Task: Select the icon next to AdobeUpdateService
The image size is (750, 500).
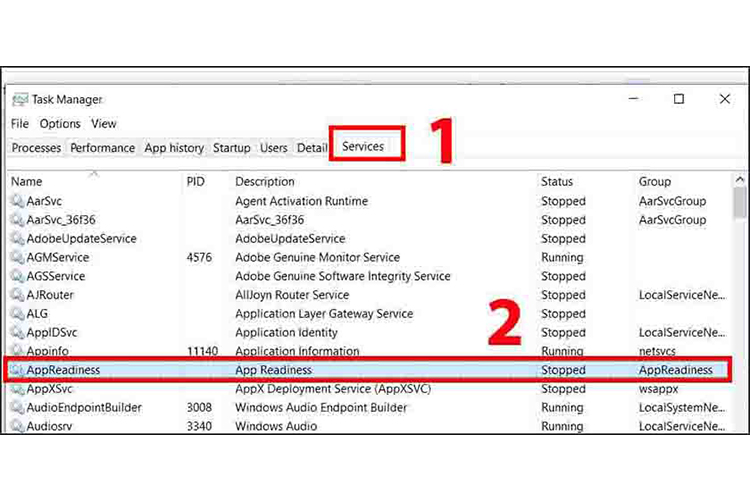Action: [18, 238]
